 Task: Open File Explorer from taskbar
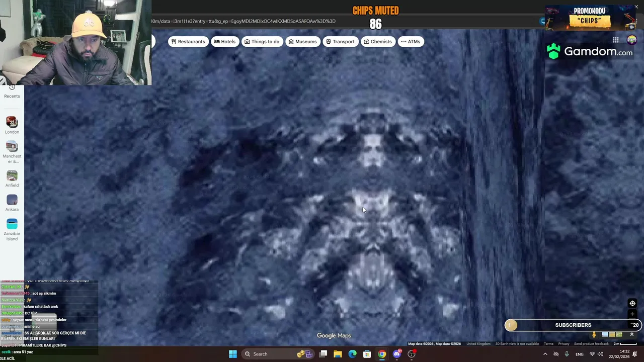click(338, 354)
